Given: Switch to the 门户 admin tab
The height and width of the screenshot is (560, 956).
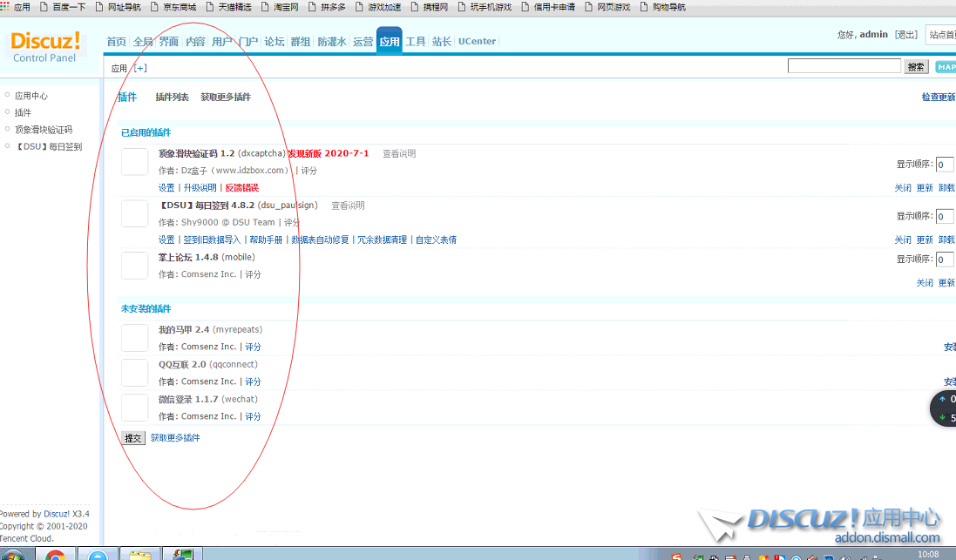Looking at the screenshot, I should click(x=247, y=42).
